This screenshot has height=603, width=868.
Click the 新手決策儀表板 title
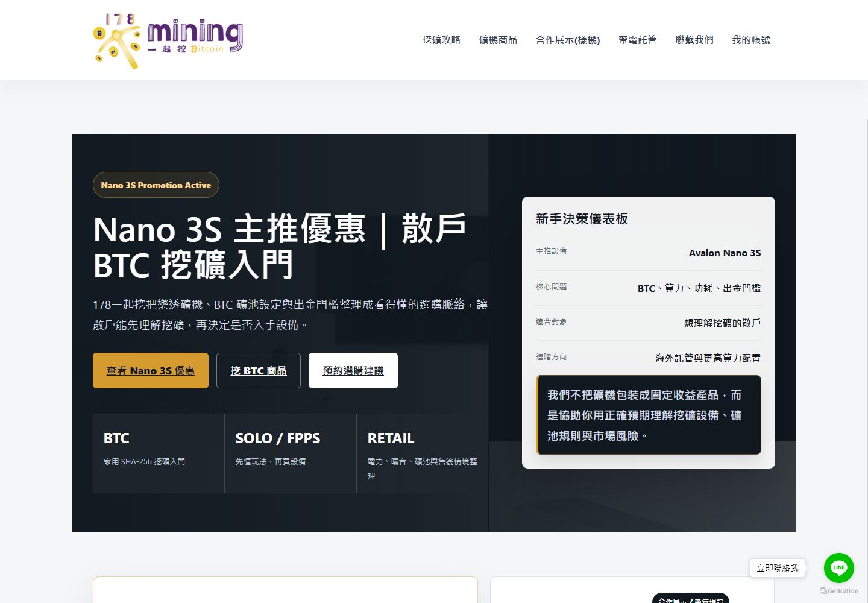582,219
